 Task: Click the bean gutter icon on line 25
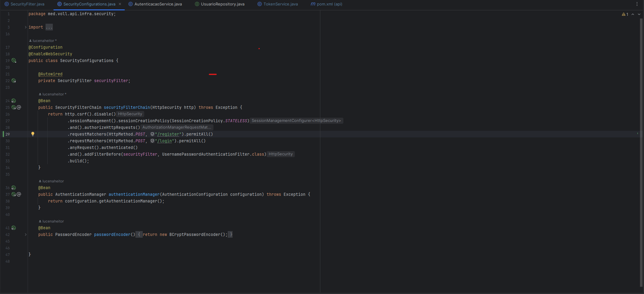click(x=14, y=108)
